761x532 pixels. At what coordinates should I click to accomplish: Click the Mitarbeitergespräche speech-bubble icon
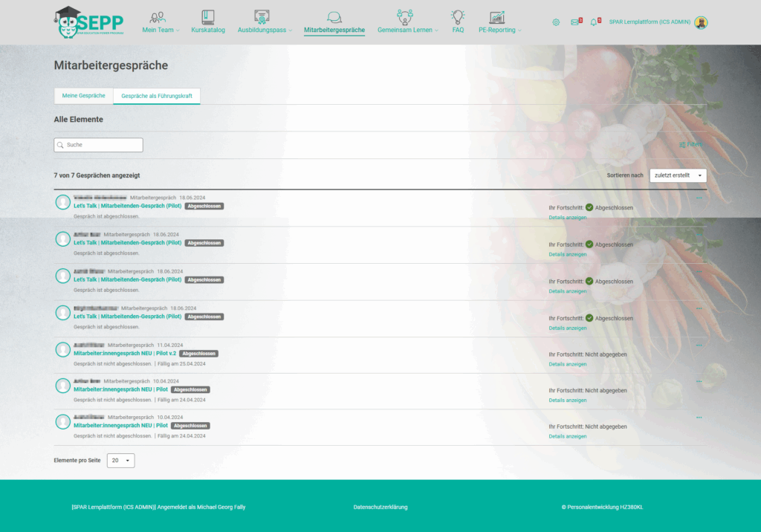click(334, 16)
